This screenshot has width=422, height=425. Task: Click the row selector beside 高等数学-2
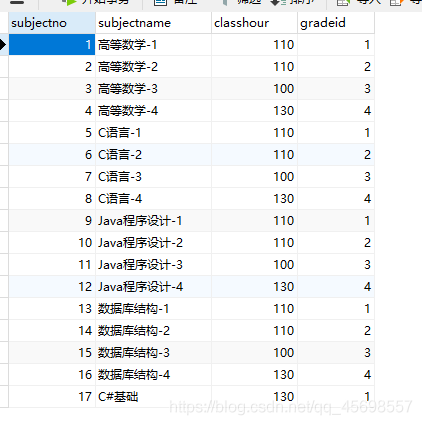point(4,67)
